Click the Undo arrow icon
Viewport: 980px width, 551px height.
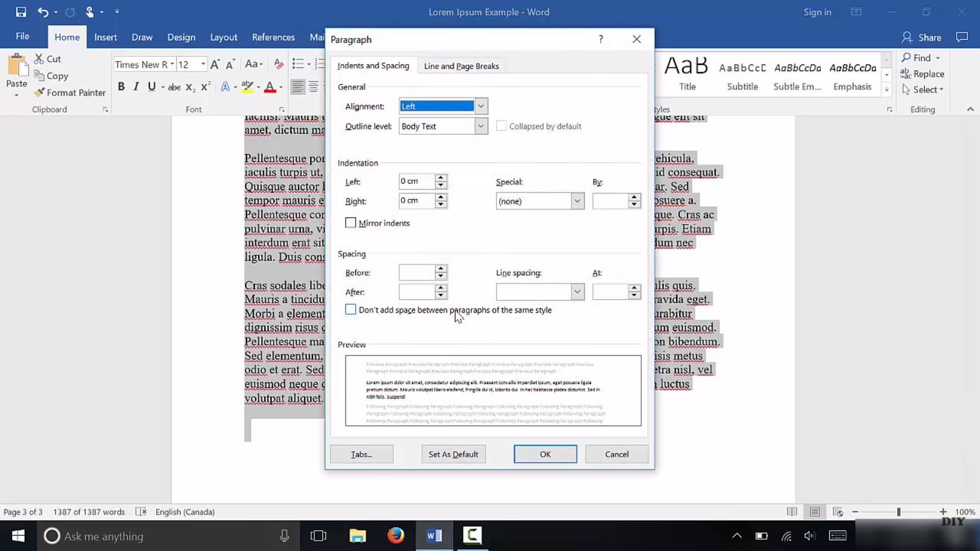tap(42, 12)
